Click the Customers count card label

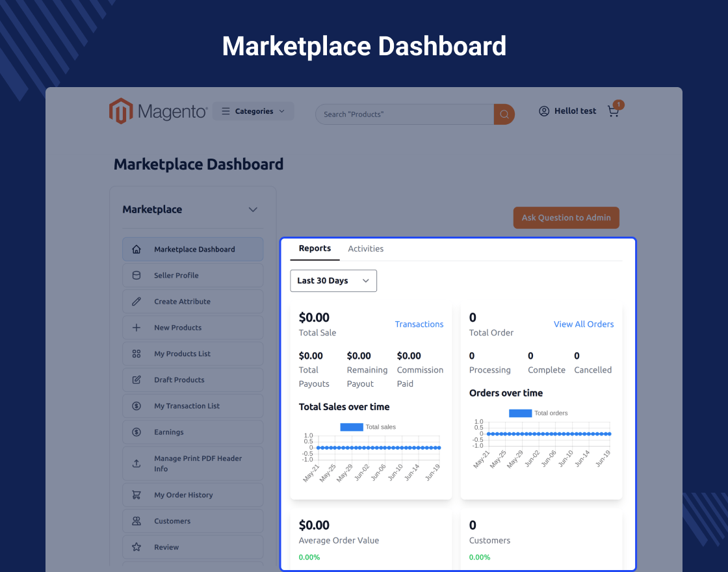pos(490,540)
